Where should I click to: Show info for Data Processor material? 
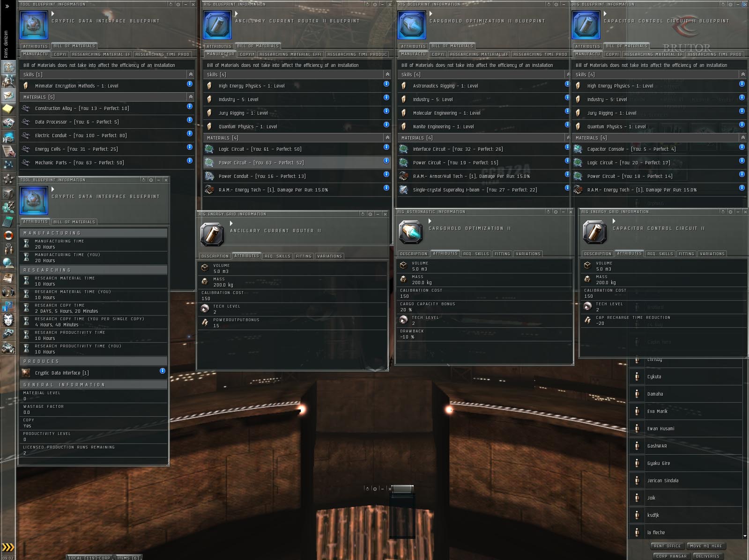(x=190, y=120)
